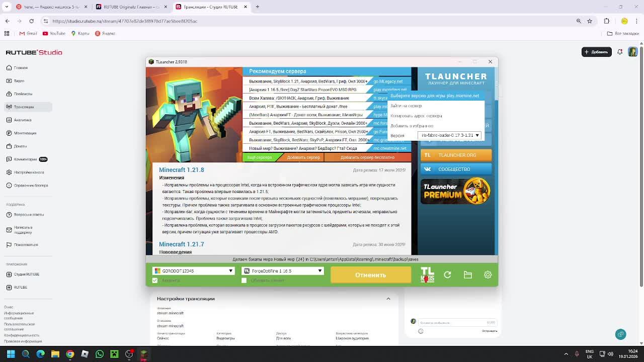Viewport: 644px width, 362px height.
Task: Open the YouTube bookmark
Action: click(54, 33)
